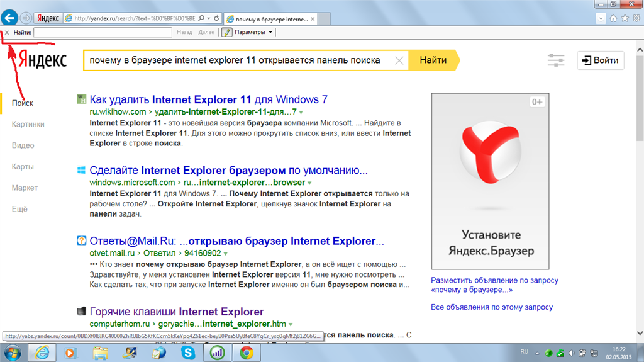Viewport: 644px width, 362px height.
Task: Close the Find on page bar
Action: pyautogui.click(x=6, y=33)
